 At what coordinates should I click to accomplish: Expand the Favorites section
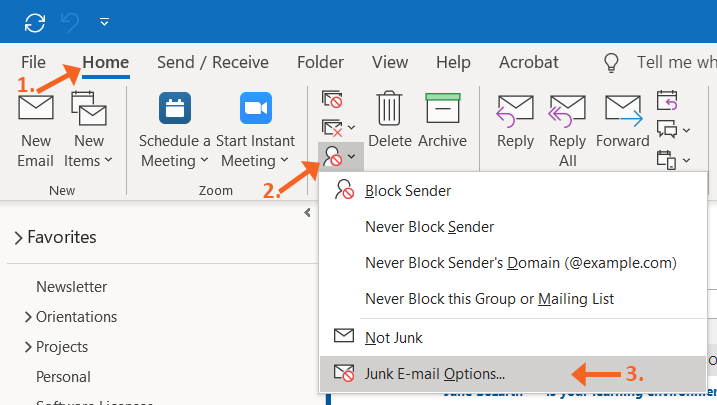click(19, 238)
